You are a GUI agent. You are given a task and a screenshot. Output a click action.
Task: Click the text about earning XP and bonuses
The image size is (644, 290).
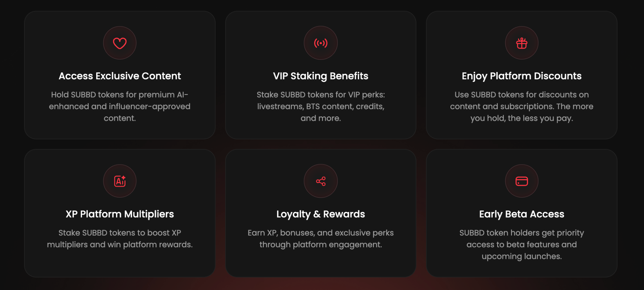(x=321, y=239)
